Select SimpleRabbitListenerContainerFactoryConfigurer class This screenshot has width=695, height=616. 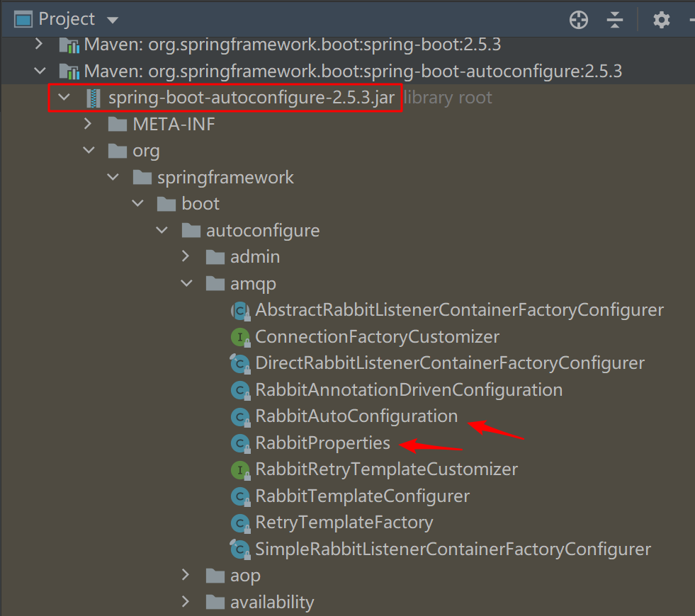[x=453, y=549]
